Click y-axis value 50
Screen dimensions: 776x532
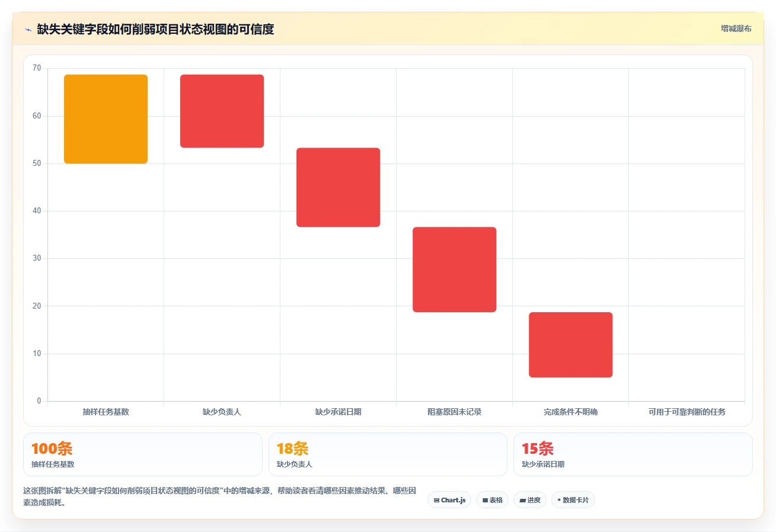(37, 164)
